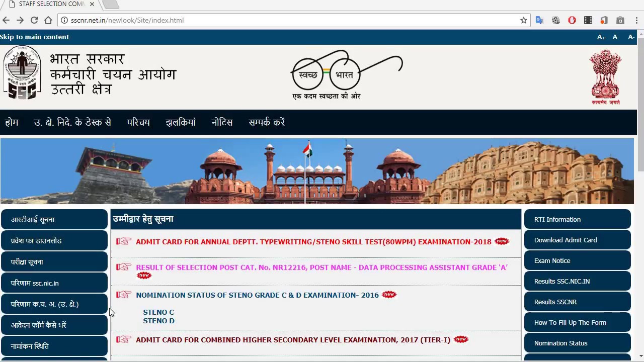Open Result of Selection Post NR12216 link
Viewport: 644px width, 362px height.
(x=321, y=267)
